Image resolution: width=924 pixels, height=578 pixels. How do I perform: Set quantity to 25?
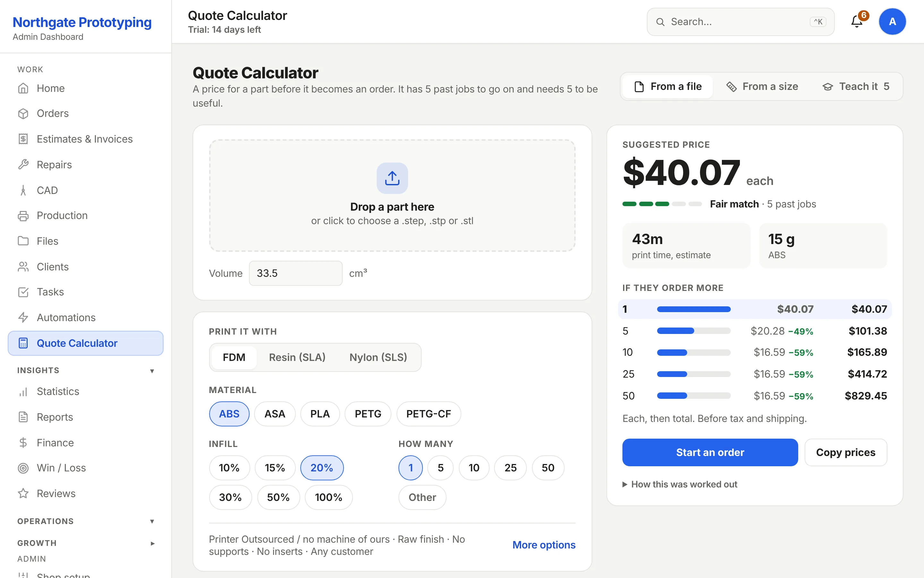(510, 468)
